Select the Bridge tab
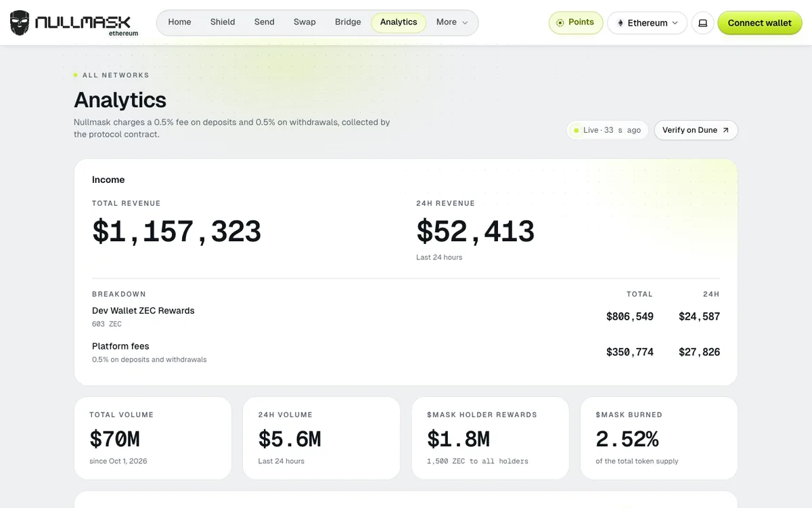The image size is (812, 508). click(x=348, y=22)
